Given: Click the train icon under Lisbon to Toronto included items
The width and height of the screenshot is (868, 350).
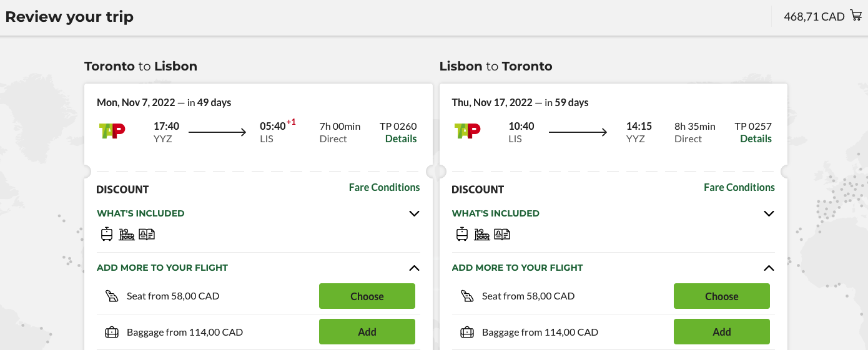Looking at the screenshot, I should pyautogui.click(x=481, y=235).
